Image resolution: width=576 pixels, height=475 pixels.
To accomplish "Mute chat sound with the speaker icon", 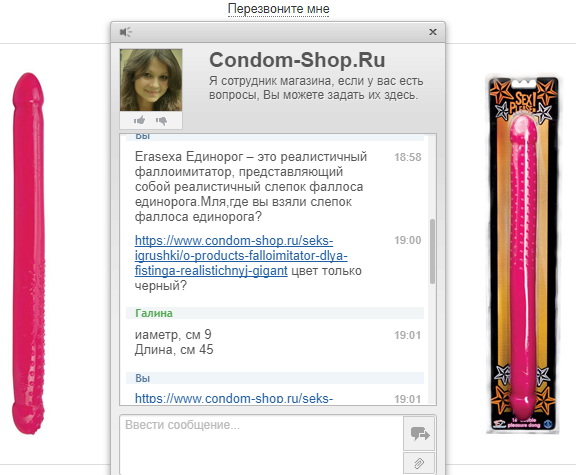I will [126, 32].
